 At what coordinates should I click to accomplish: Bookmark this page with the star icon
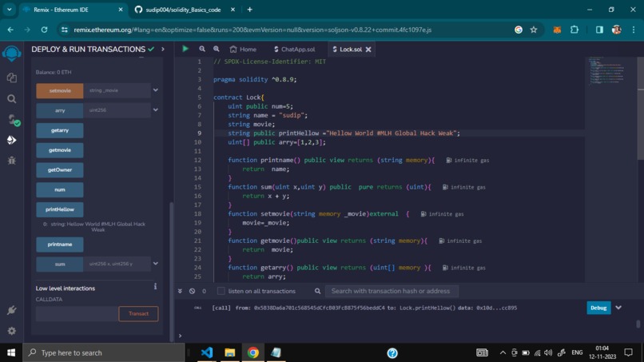coord(534,30)
